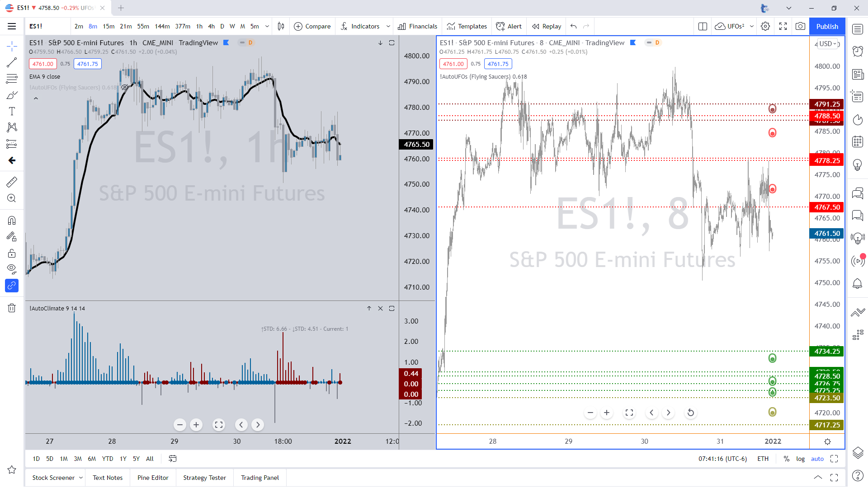
Task: Toggle the drawings sync link button
Action: tap(12, 286)
